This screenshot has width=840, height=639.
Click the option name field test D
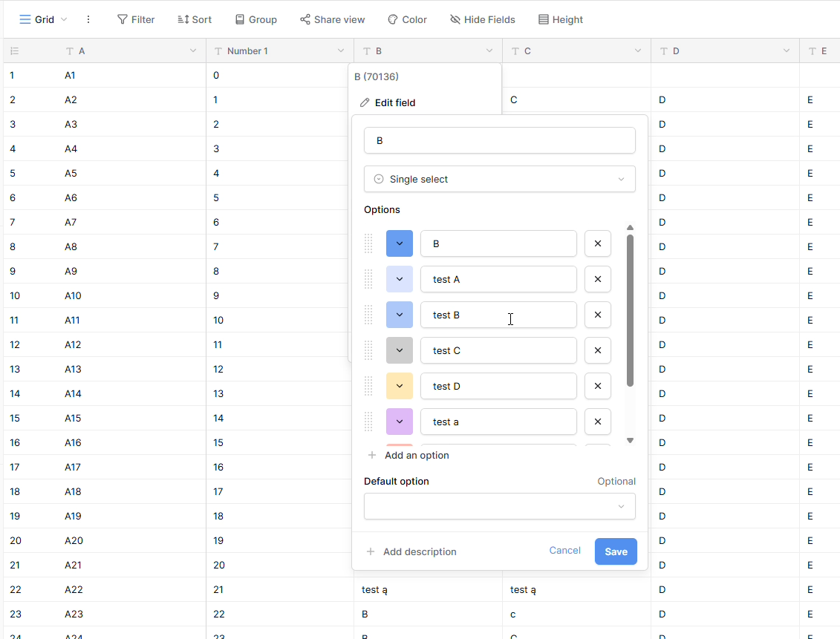pyautogui.click(x=498, y=386)
